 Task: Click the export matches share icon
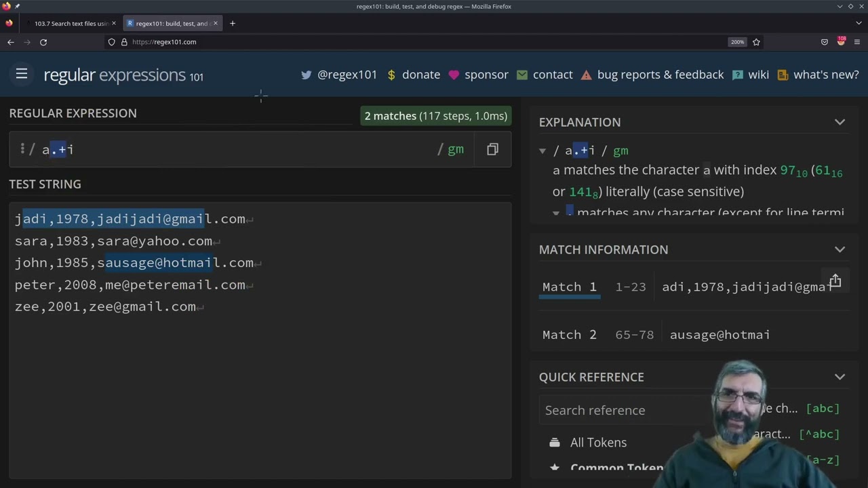tap(835, 280)
